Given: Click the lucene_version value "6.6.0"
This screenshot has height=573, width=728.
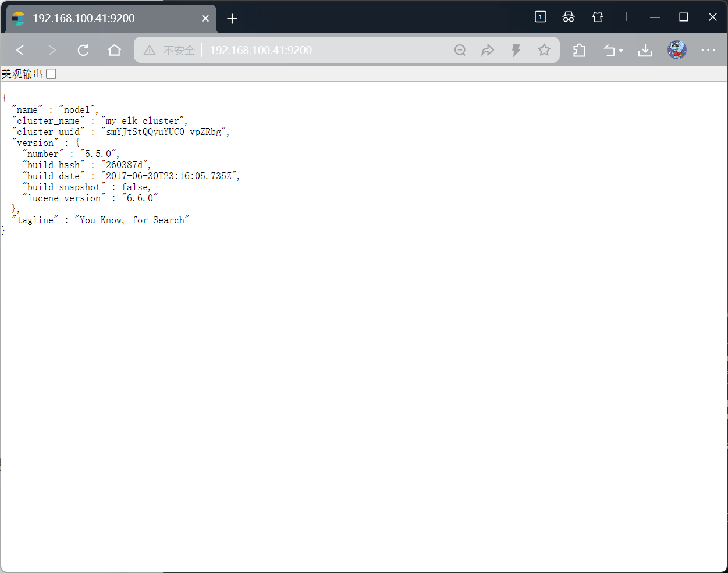Looking at the screenshot, I should (140, 198).
